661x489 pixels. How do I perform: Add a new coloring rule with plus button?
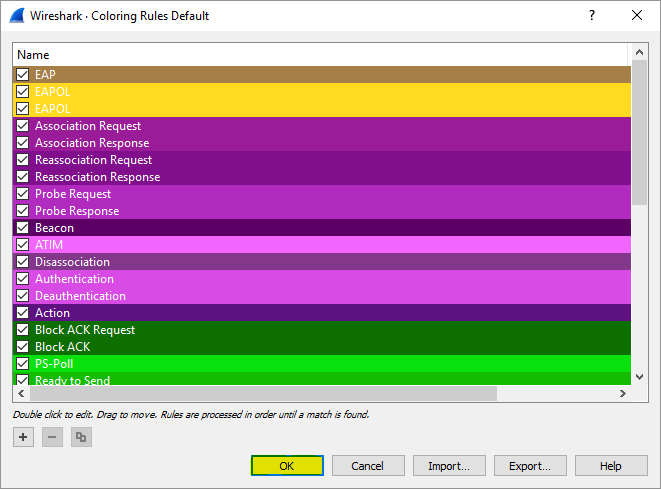pos(23,437)
